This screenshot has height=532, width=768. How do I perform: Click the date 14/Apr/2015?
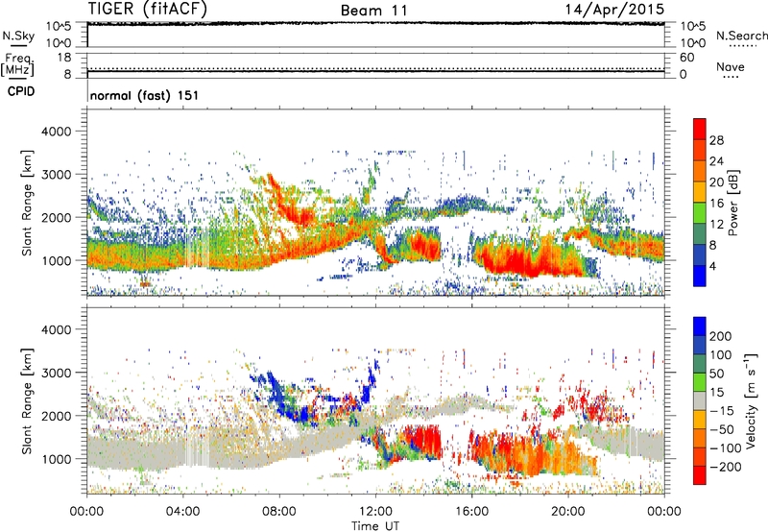tap(614, 10)
